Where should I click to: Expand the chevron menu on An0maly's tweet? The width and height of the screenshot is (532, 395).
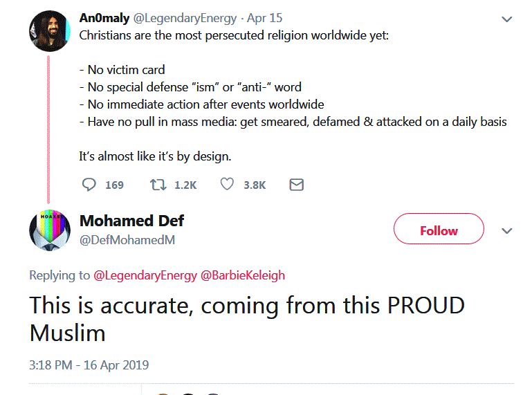click(506, 19)
